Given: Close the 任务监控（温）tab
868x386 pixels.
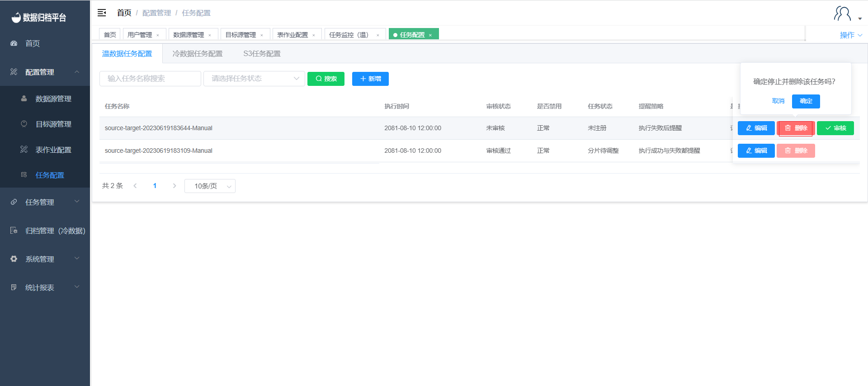Looking at the screenshot, I should tap(378, 35).
